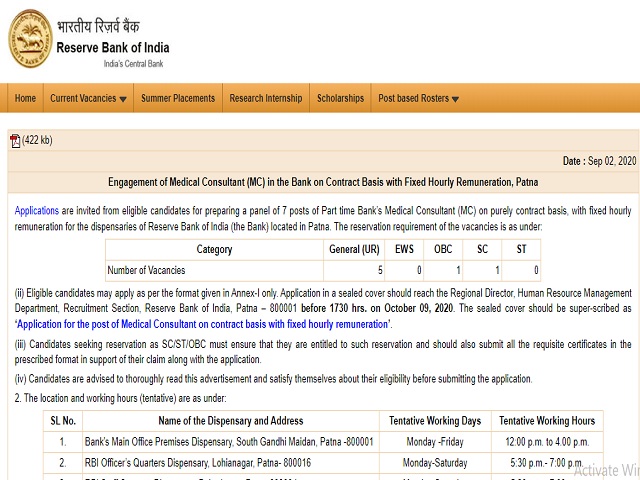Open the Summer Placements menu item
This screenshot has height=480, width=640.
[178, 98]
